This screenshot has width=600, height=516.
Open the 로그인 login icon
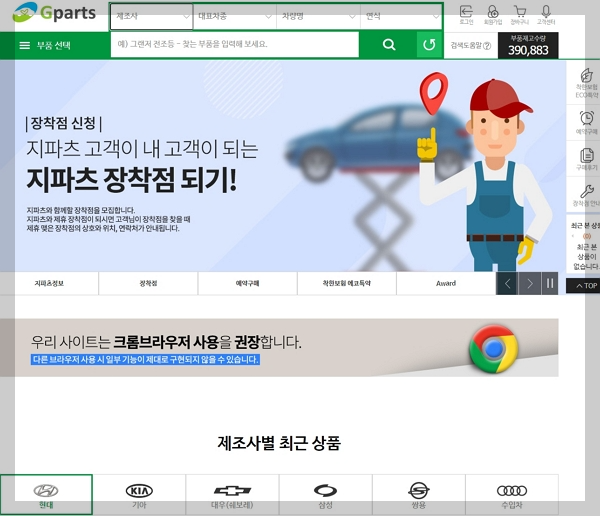[x=466, y=15]
